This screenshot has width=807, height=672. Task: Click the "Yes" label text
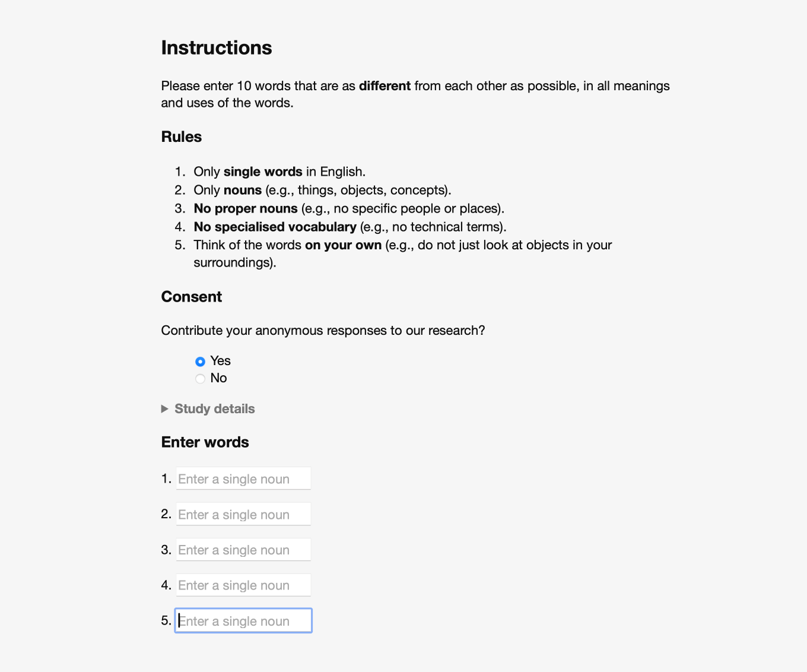coord(220,361)
